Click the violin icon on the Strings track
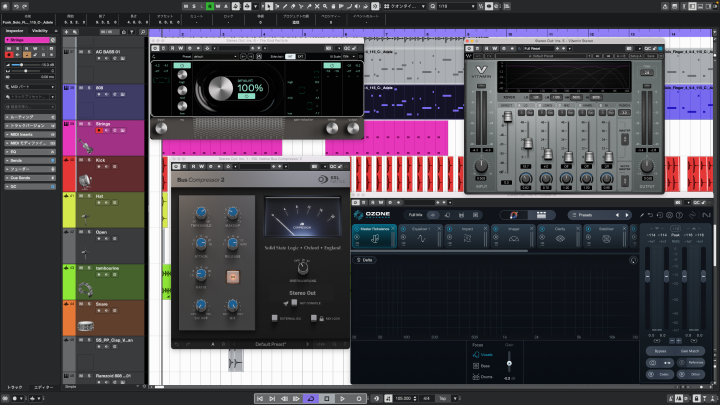This screenshot has height=405, width=720. [85, 146]
